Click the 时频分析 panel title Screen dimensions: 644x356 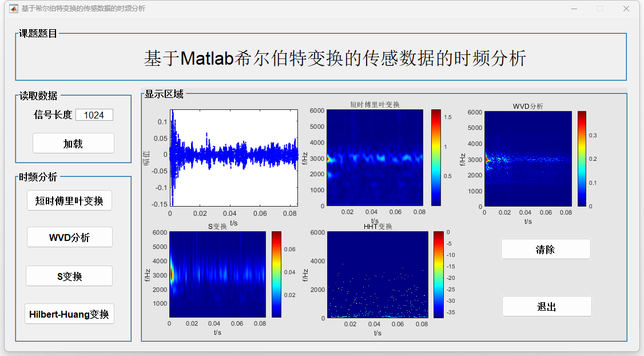[38, 177]
